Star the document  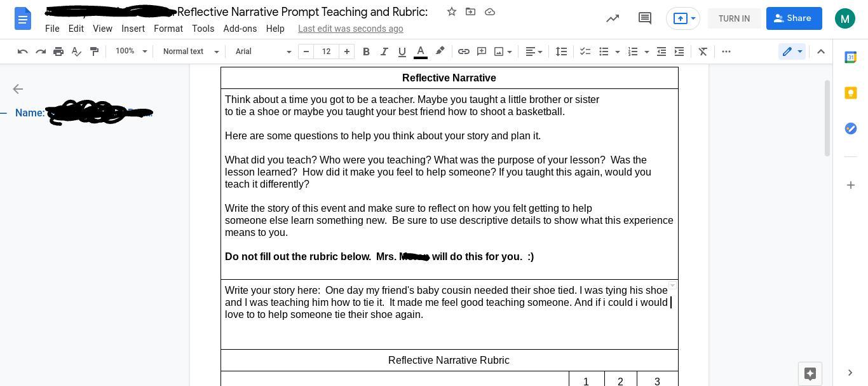(451, 11)
